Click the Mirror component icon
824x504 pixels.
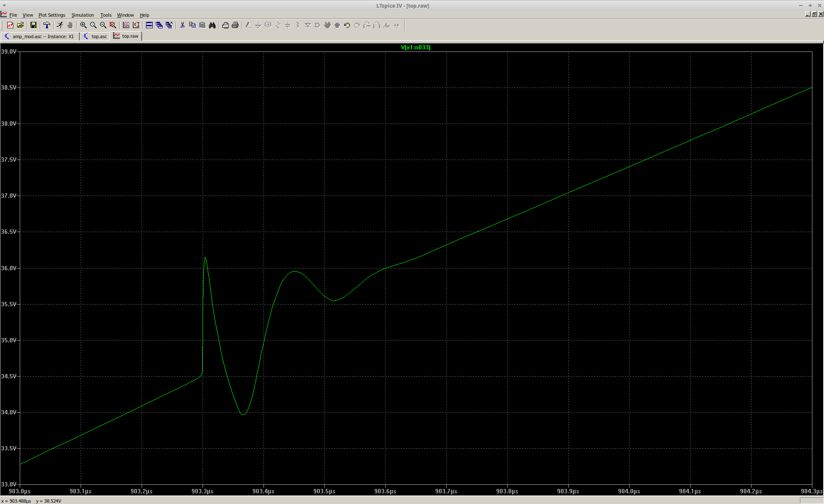click(377, 25)
